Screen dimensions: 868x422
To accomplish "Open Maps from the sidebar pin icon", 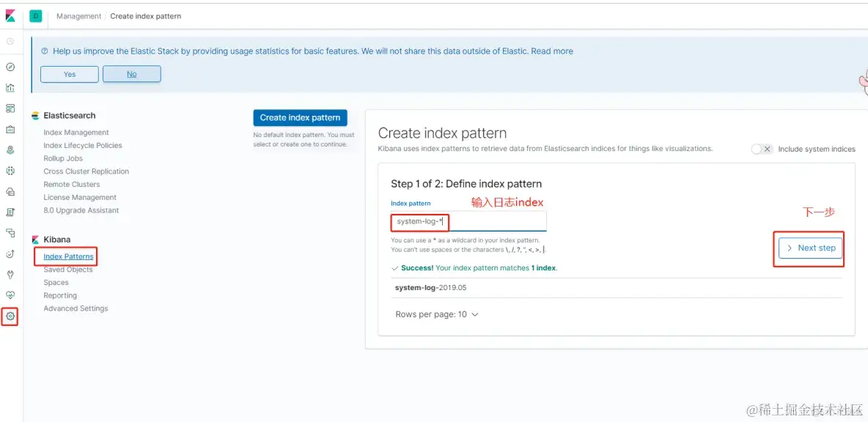I will click(10, 150).
